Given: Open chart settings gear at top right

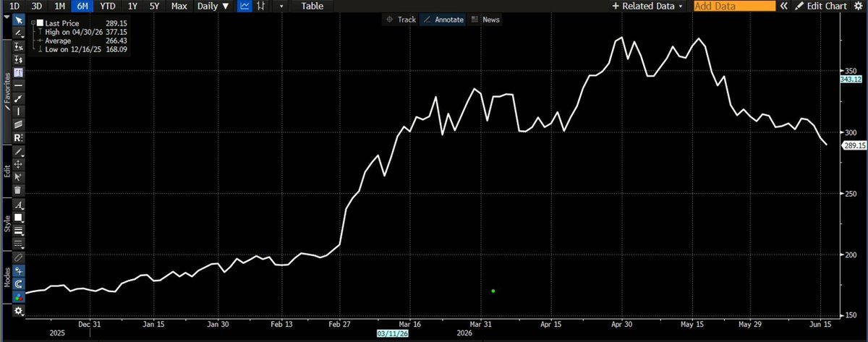Looking at the screenshot, I should (x=859, y=6).
